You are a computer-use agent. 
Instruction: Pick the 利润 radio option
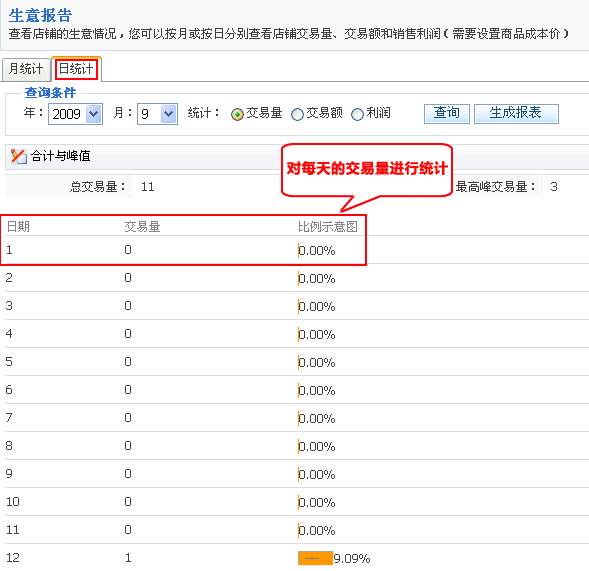[357, 114]
